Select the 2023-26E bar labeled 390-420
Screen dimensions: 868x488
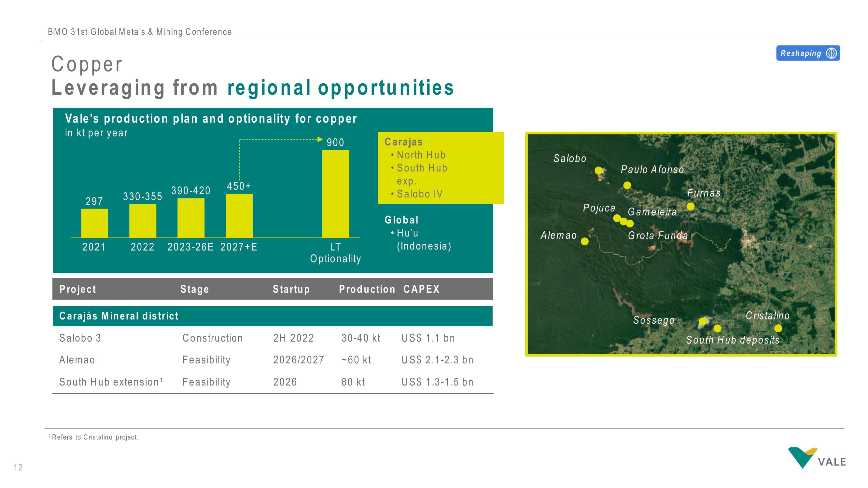[191, 218]
